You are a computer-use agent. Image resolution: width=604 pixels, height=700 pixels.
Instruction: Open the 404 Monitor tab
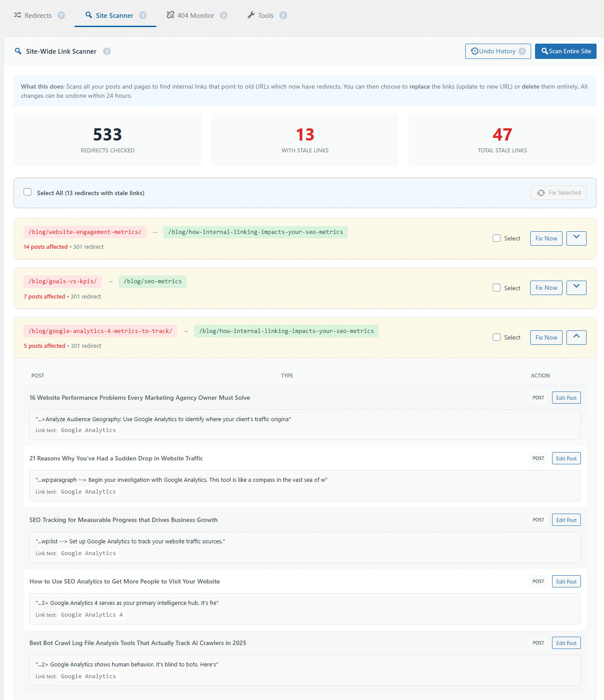196,16
